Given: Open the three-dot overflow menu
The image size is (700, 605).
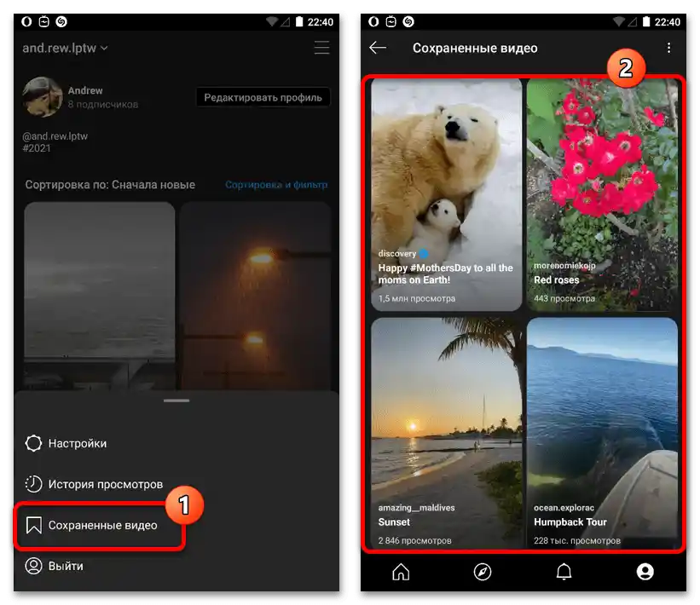Looking at the screenshot, I should (x=668, y=48).
